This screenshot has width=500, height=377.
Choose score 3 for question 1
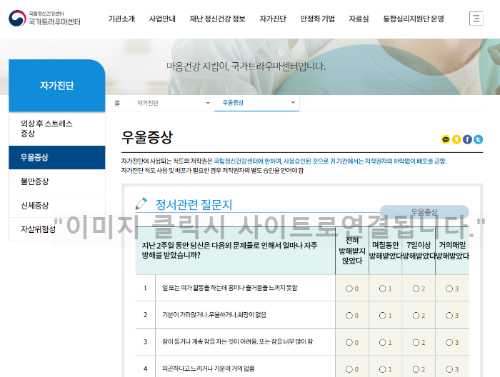pyautogui.click(x=449, y=289)
